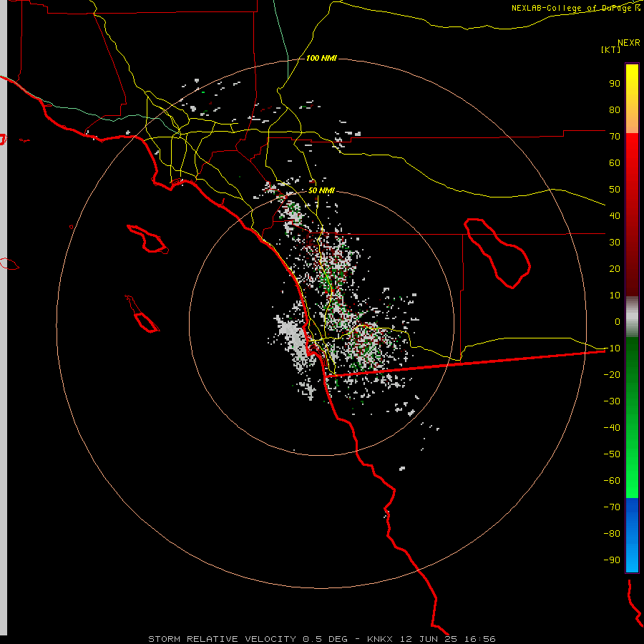Click the 0 value on the velocity scale
This screenshot has height=644, width=644.
coord(618,322)
